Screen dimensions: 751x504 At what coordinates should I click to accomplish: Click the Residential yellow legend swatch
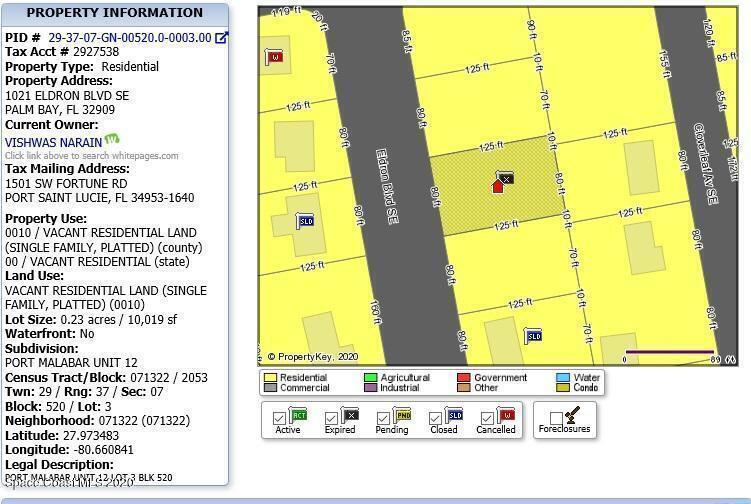coord(270,378)
